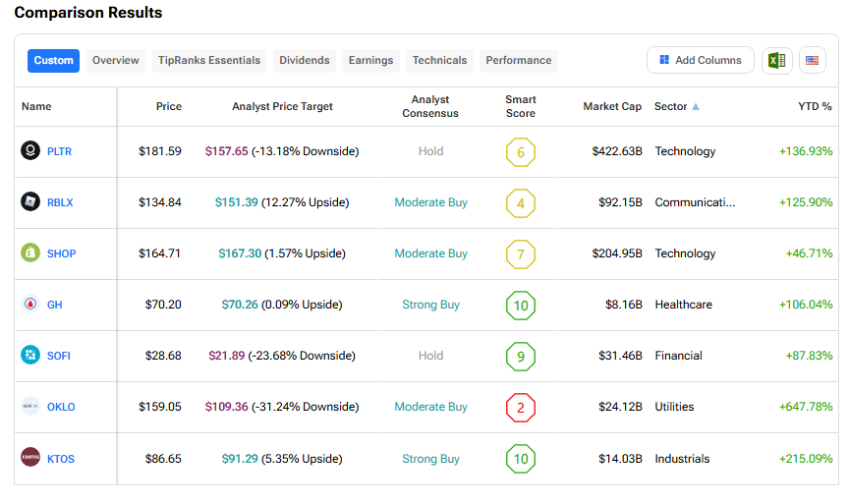Sort by YTD % column header

(815, 106)
